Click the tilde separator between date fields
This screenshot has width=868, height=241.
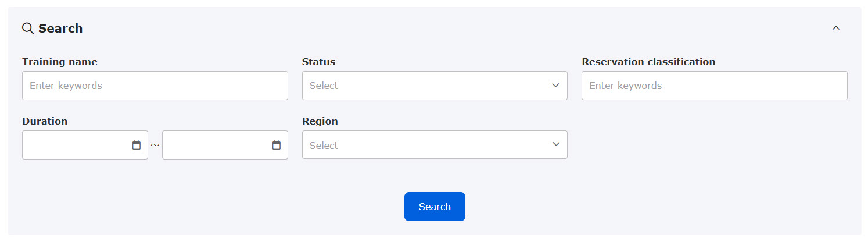(x=155, y=145)
